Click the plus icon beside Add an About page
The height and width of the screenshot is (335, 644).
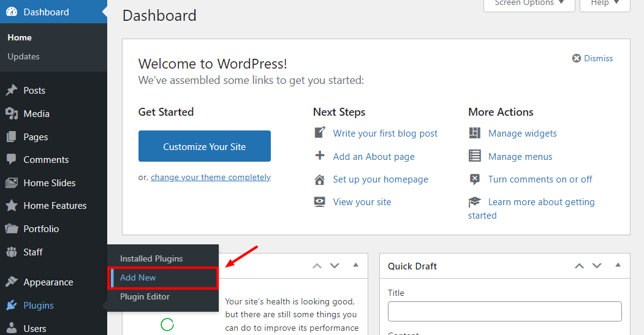319,156
